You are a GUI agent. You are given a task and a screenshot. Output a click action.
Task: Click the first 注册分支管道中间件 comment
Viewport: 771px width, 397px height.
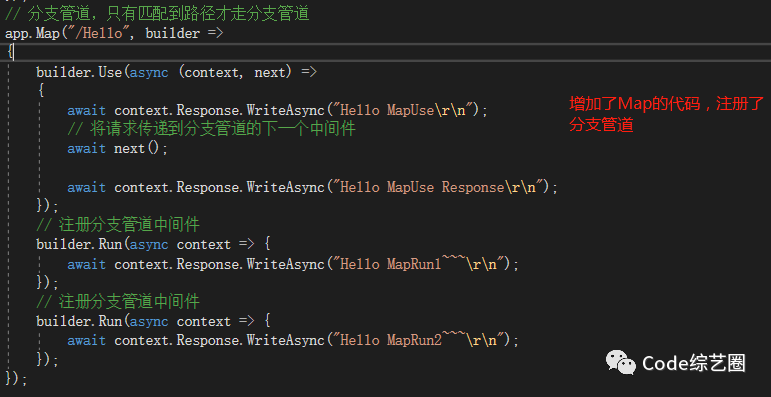tap(118, 225)
